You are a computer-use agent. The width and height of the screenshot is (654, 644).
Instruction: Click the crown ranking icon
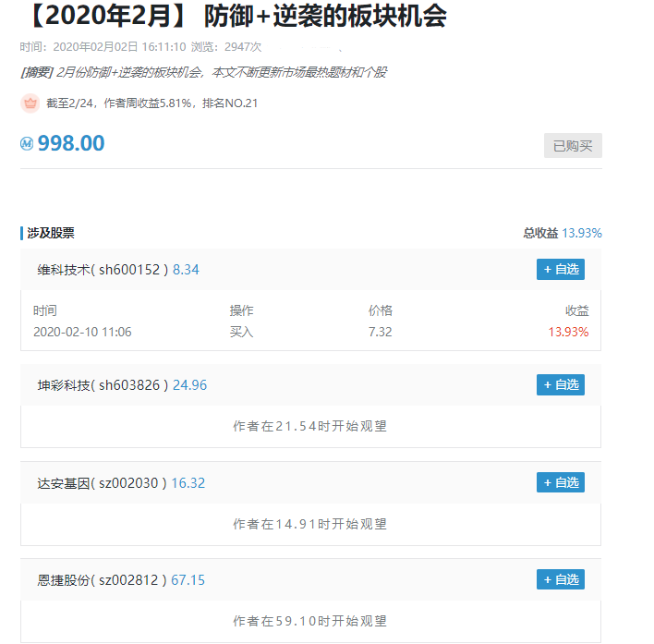[x=30, y=103]
